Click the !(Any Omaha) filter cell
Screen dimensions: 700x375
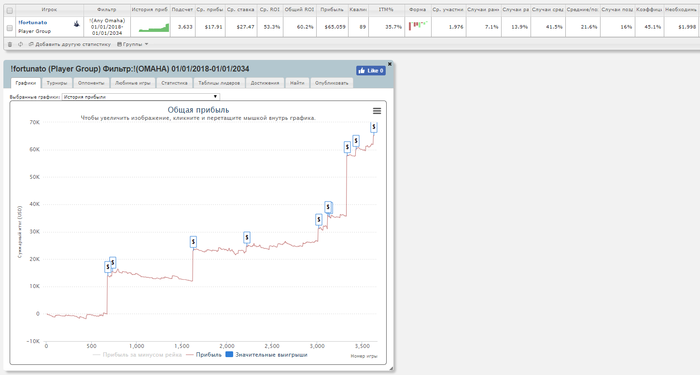[x=107, y=27]
